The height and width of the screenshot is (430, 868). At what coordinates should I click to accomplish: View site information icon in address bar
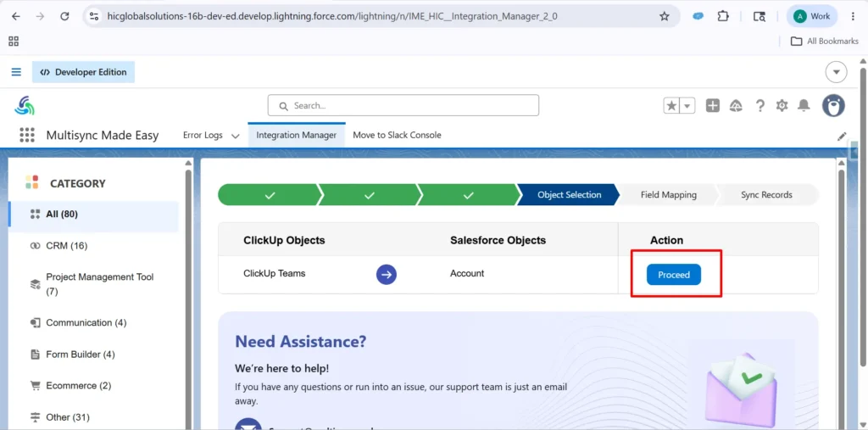pyautogui.click(x=94, y=16)
